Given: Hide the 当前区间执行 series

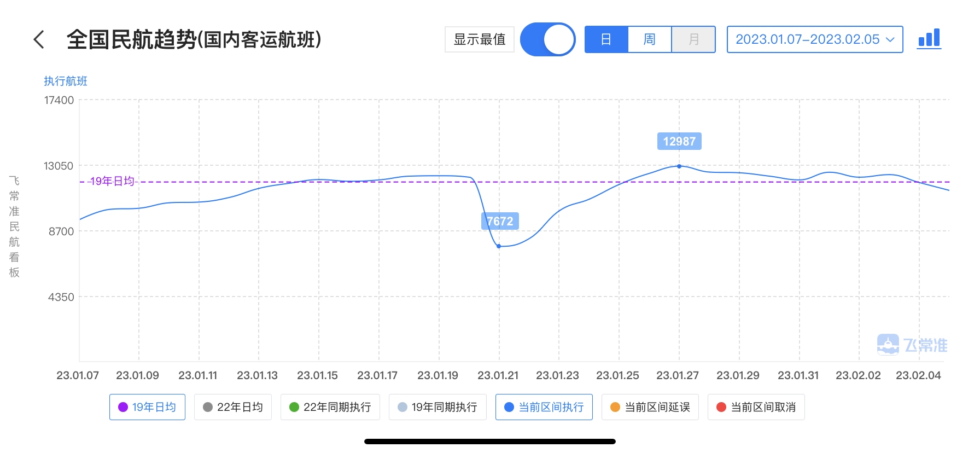Looking at the screenshot, I should tap(544, 407).
